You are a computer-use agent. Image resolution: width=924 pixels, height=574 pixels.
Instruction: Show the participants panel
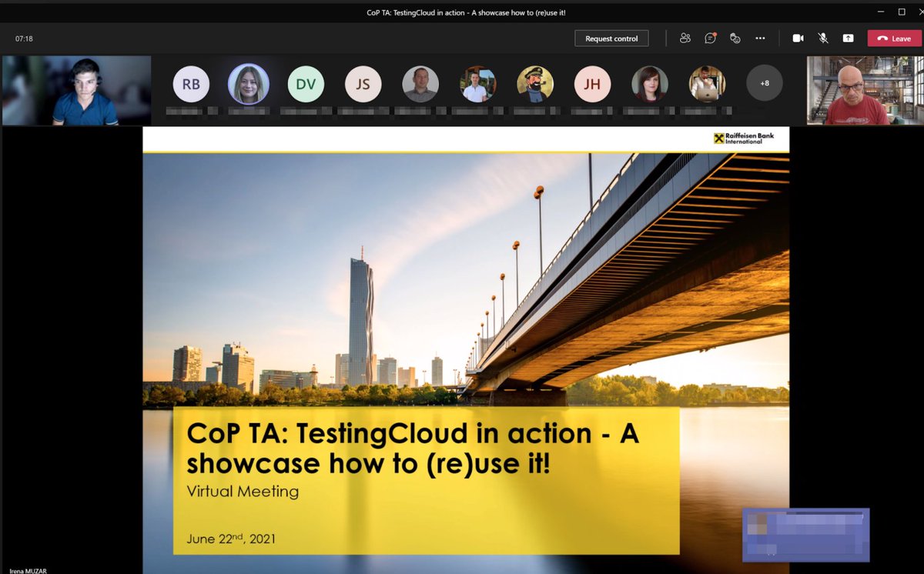[x=685, y=38]
